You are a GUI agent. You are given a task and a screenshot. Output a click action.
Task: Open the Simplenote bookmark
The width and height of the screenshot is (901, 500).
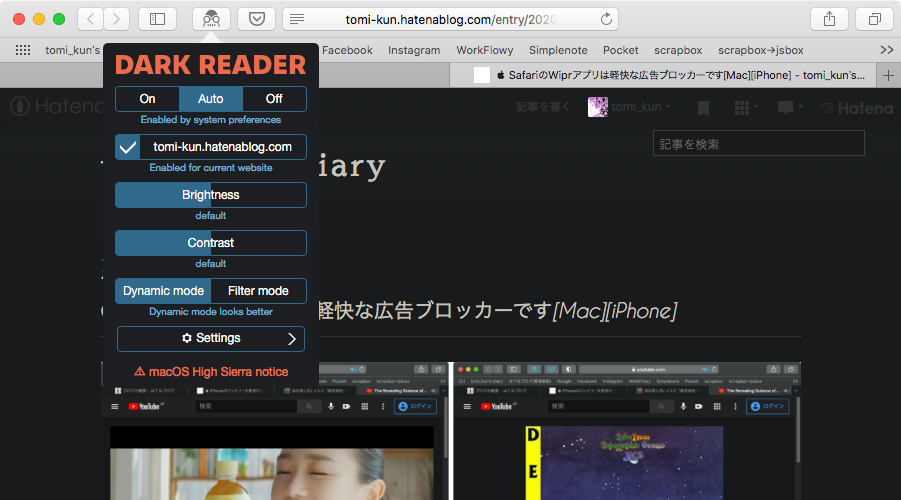[558, 50]
